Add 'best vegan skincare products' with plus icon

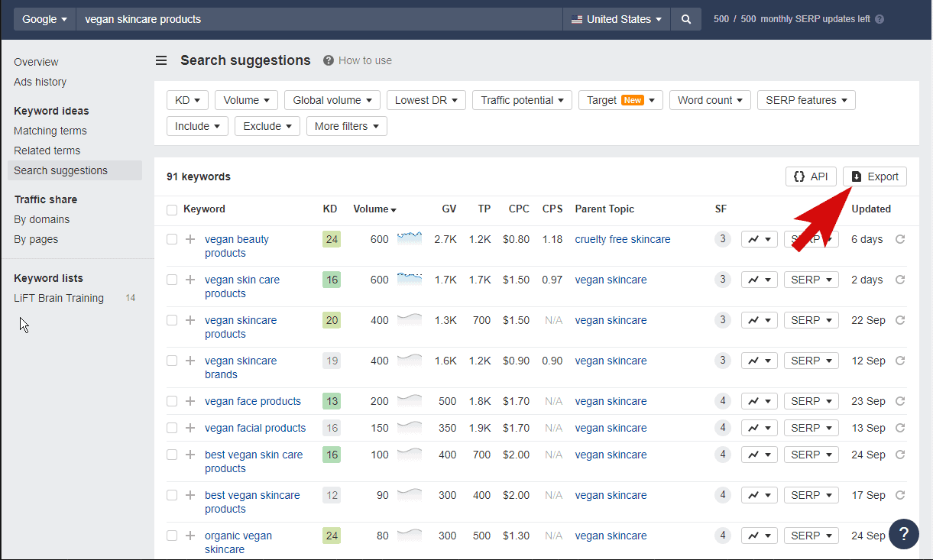point(190,495)
